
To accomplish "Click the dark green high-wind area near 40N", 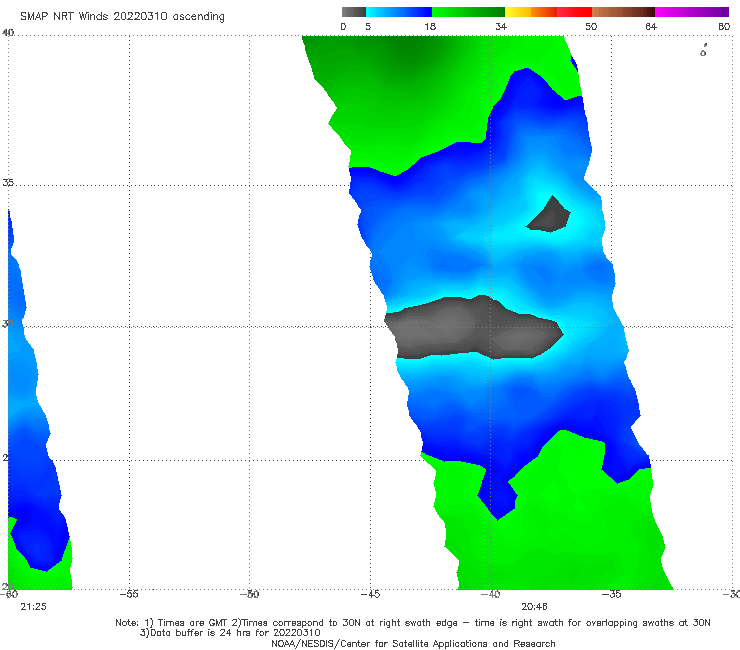I will click(406, 52).
